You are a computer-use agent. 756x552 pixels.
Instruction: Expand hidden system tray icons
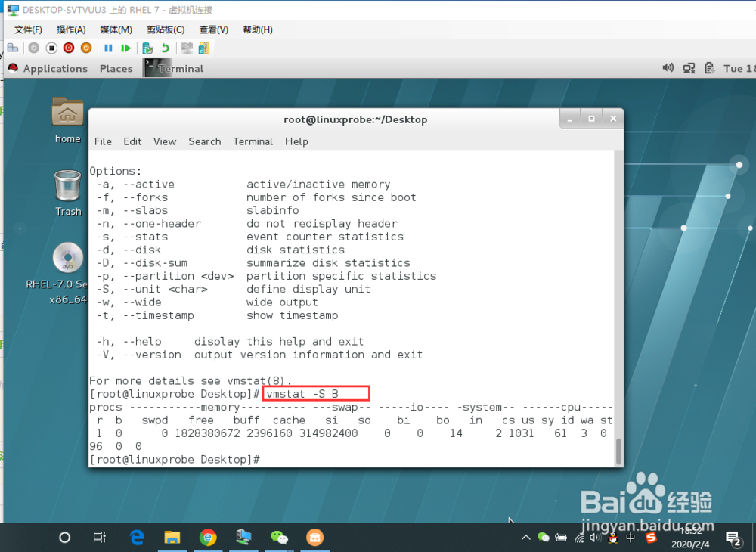pyautogui.click(x=526, y=537)
